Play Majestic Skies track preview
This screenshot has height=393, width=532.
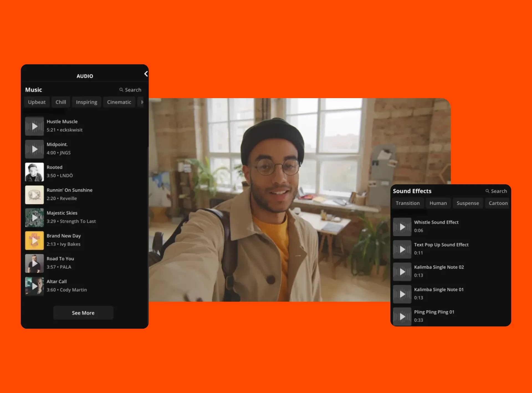(34, 218)
